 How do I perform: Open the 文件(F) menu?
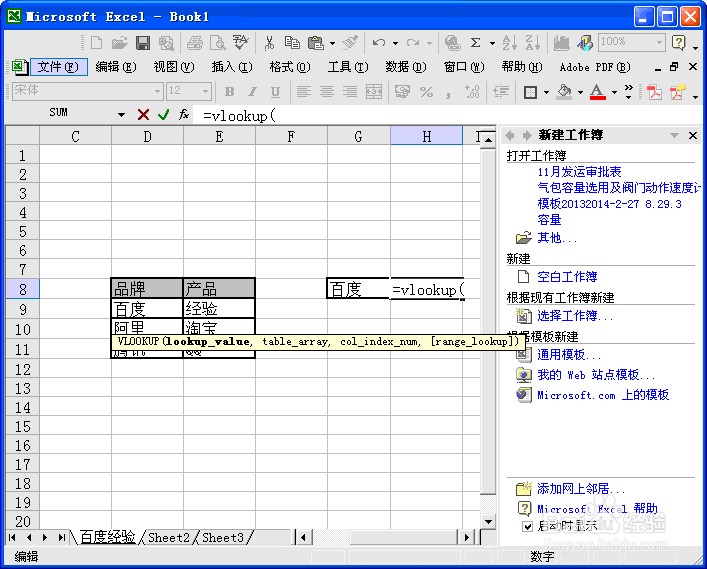pos(58,67)
